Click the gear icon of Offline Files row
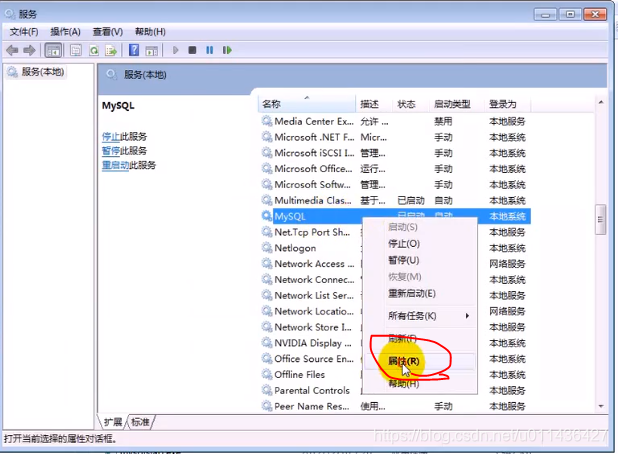 click(x=267, y=374)
